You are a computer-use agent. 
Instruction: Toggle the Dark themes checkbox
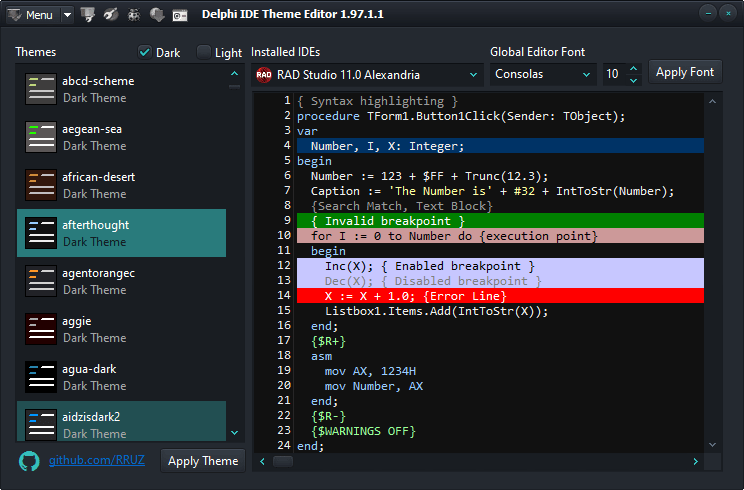(145, 52)
